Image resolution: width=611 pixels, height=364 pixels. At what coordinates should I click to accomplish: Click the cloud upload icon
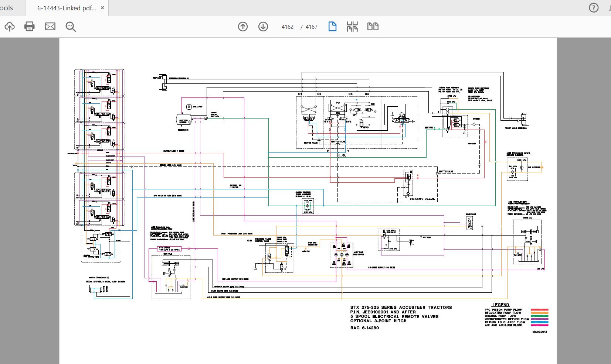(x=10, y=27)
